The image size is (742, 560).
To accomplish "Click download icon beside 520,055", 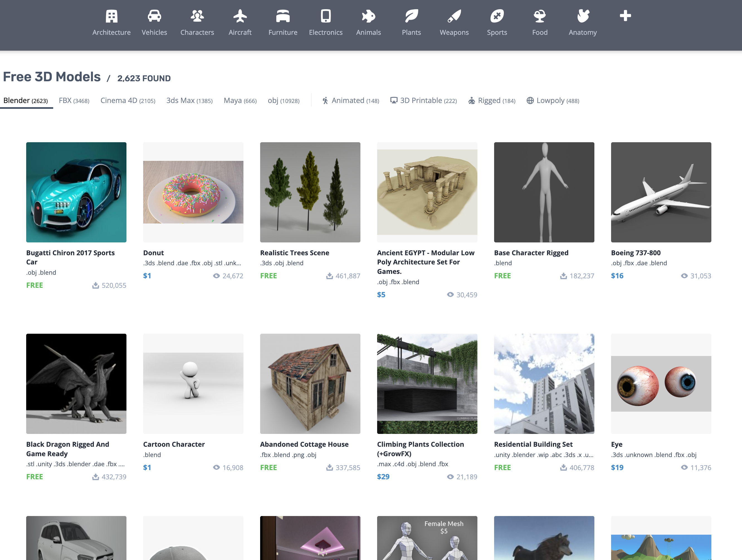I will click(x=96, y=285).
